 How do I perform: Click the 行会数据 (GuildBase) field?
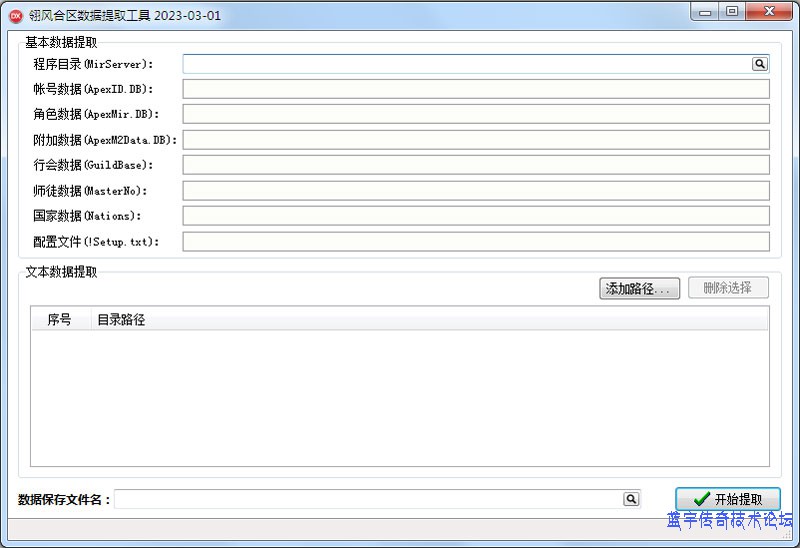(x=475, y=165)
